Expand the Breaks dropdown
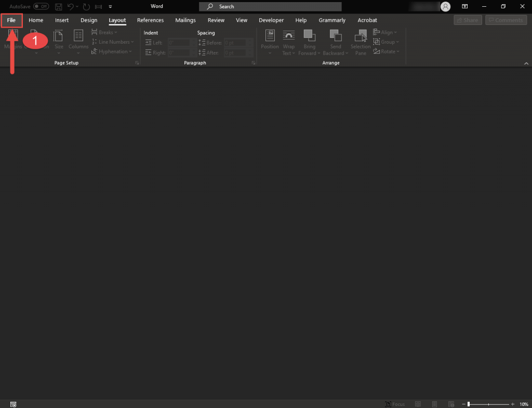The height and width of the screenshot is (408, 532). (105, 32)
